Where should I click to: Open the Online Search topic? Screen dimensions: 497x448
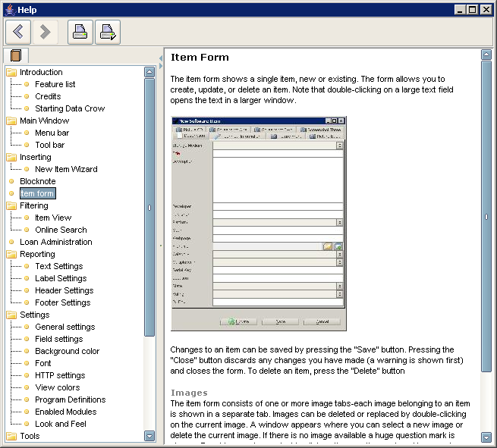click(61, 230)
